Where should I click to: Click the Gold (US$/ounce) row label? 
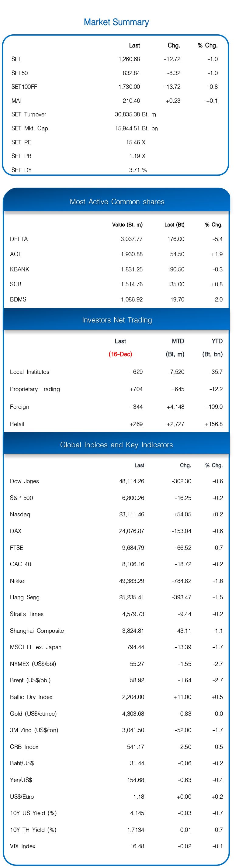pyautogui.click(x=33, y=713)
